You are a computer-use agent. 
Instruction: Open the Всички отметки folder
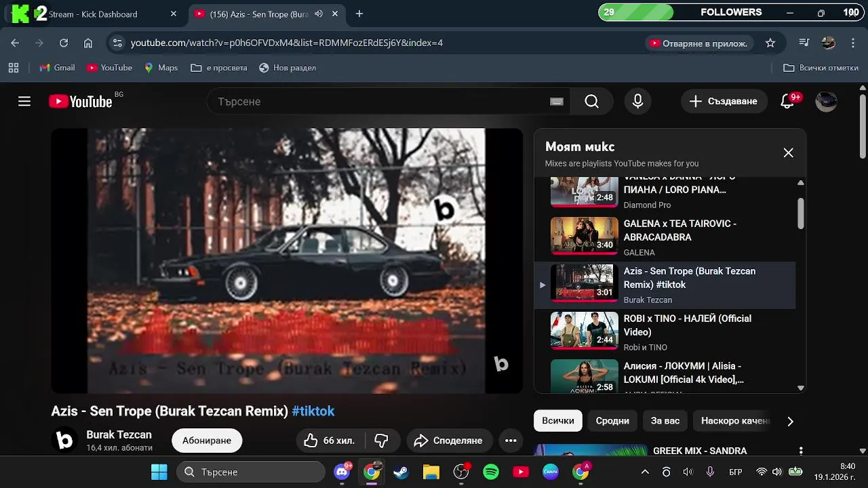click(821, 68)
